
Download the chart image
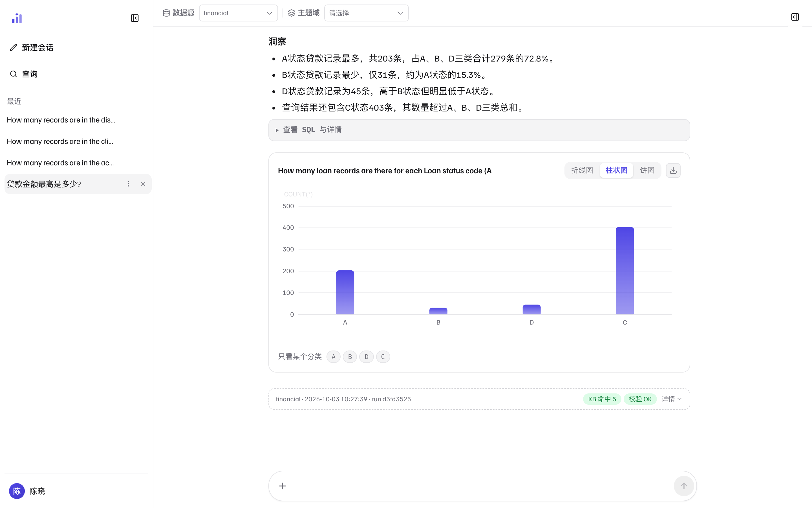673,171
